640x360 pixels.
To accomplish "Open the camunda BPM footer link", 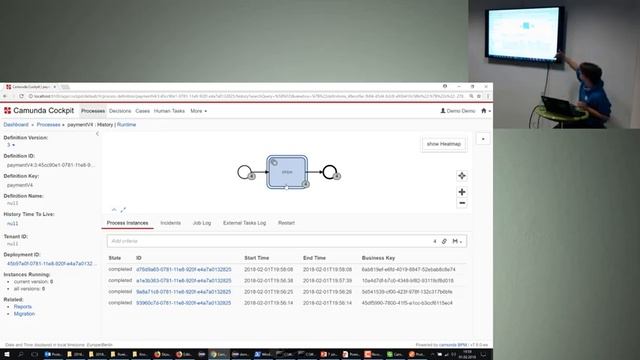I will [453, 345].
